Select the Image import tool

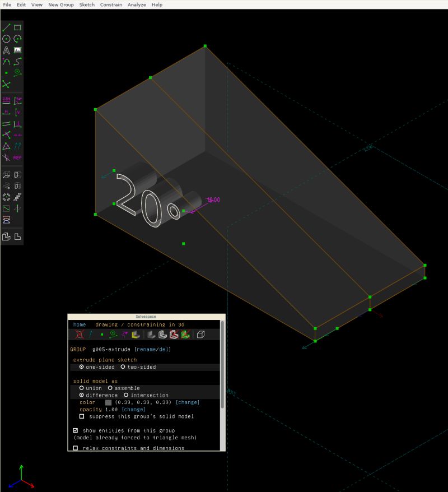click(16, 50)
